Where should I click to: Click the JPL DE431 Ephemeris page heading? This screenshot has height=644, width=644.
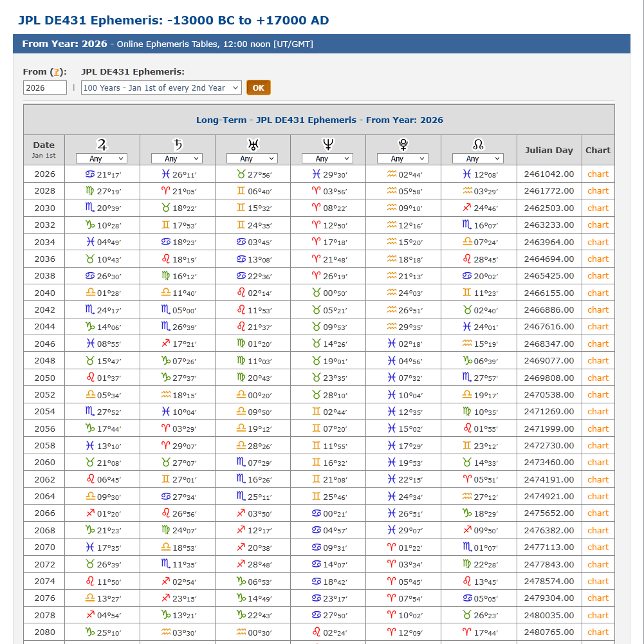[173, 20]
